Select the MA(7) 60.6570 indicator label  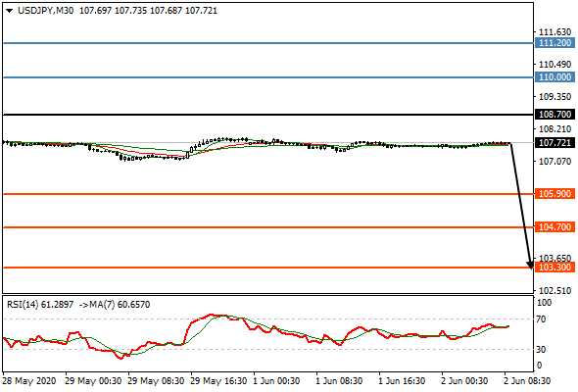point(119,305)
